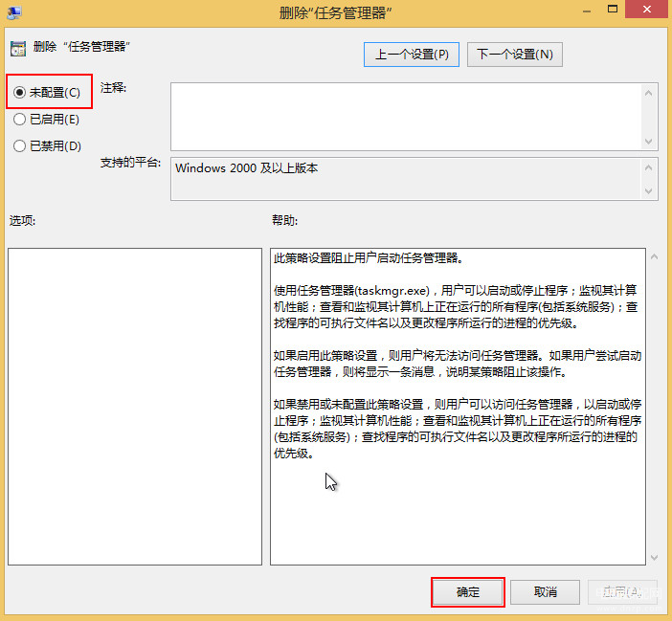672x621 pixels.
Task: Click the help text 此策略设置阻止用户启动任务管理器
Action: pyautogui.click(x=369, y=257)
